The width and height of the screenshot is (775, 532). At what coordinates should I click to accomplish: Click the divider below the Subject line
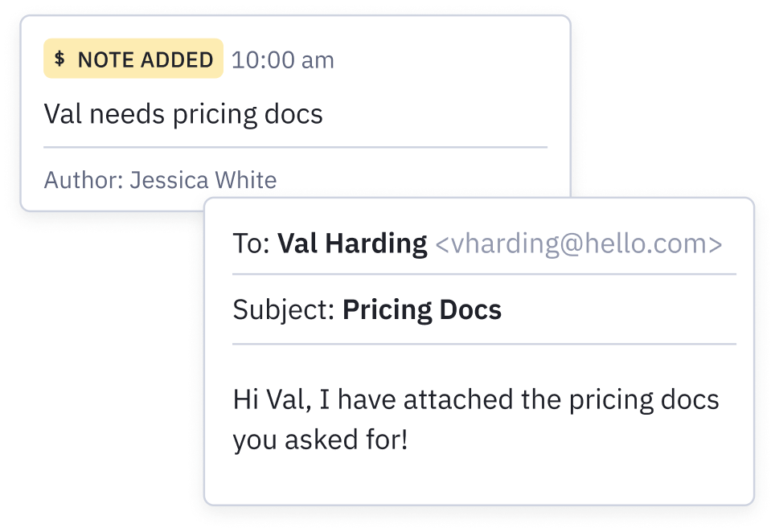coord(484,344)
